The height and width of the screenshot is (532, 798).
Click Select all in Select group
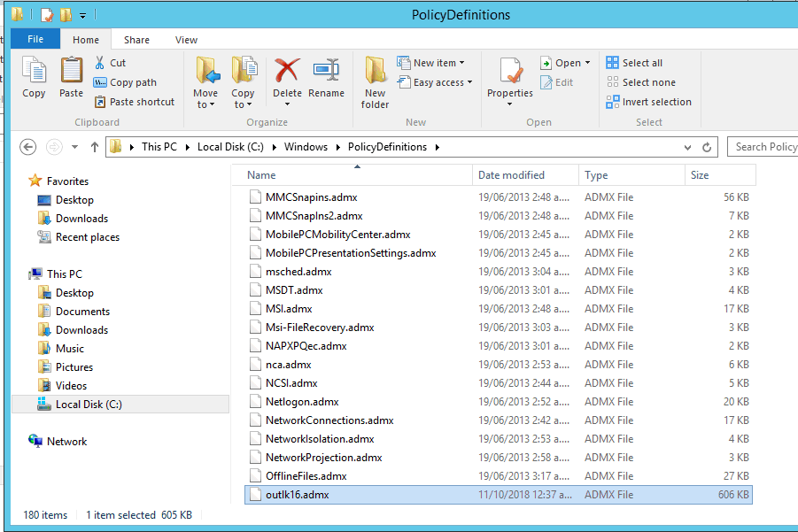pyautogui.click(x=634, y=63)
